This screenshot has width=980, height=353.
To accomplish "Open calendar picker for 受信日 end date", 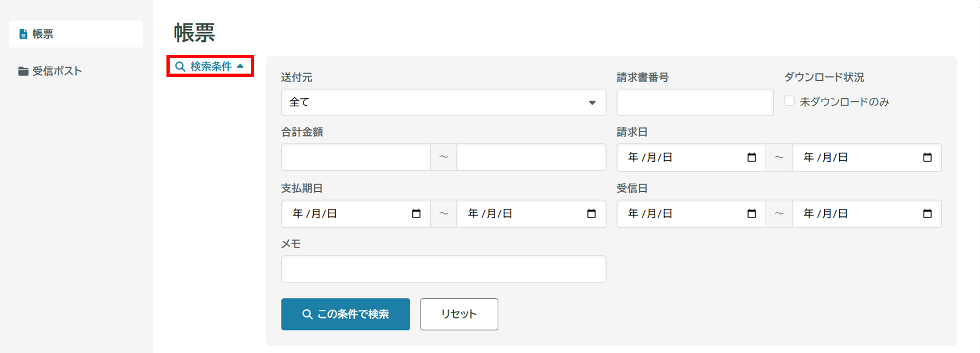I will coord(927,214).
